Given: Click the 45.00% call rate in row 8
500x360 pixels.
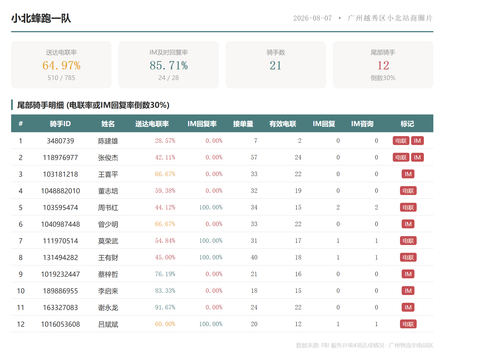Looking at the screenshot, I should [x=165, y=257].
